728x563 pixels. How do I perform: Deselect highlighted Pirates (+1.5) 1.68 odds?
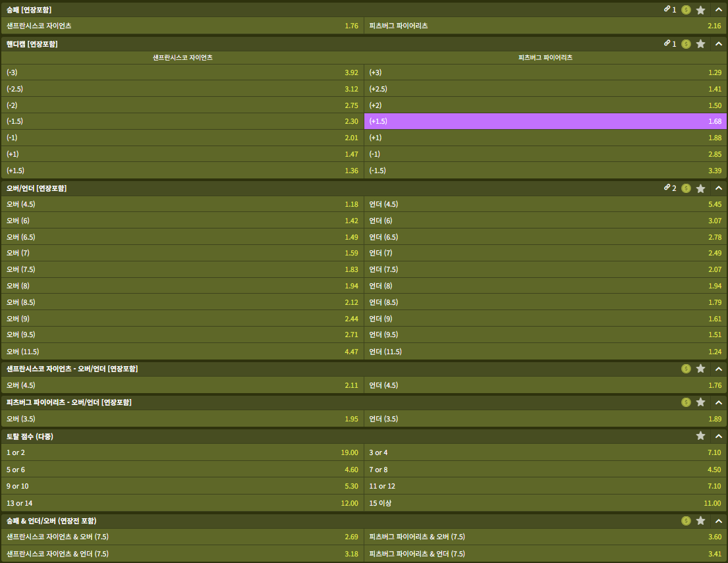tap(546, 121)
